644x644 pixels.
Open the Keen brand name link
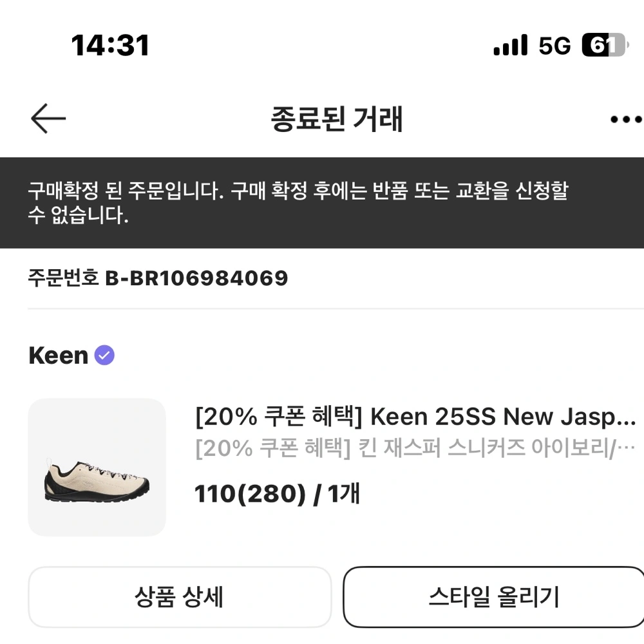(x=59, y=355)
